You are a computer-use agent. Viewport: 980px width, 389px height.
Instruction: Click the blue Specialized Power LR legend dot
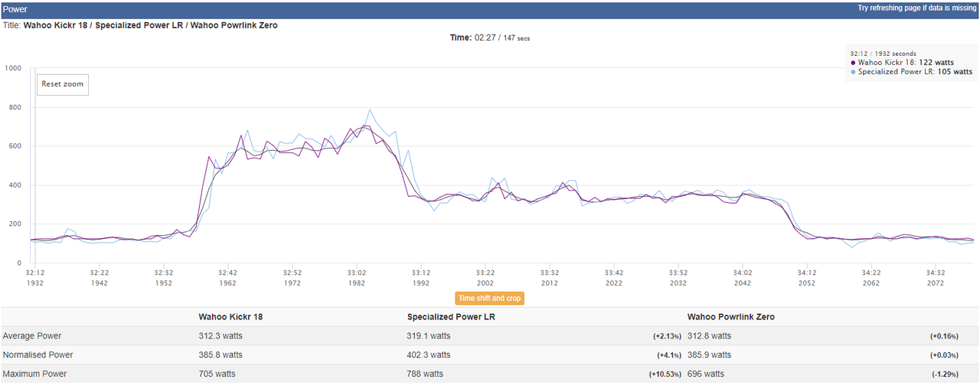click(853, 72)
